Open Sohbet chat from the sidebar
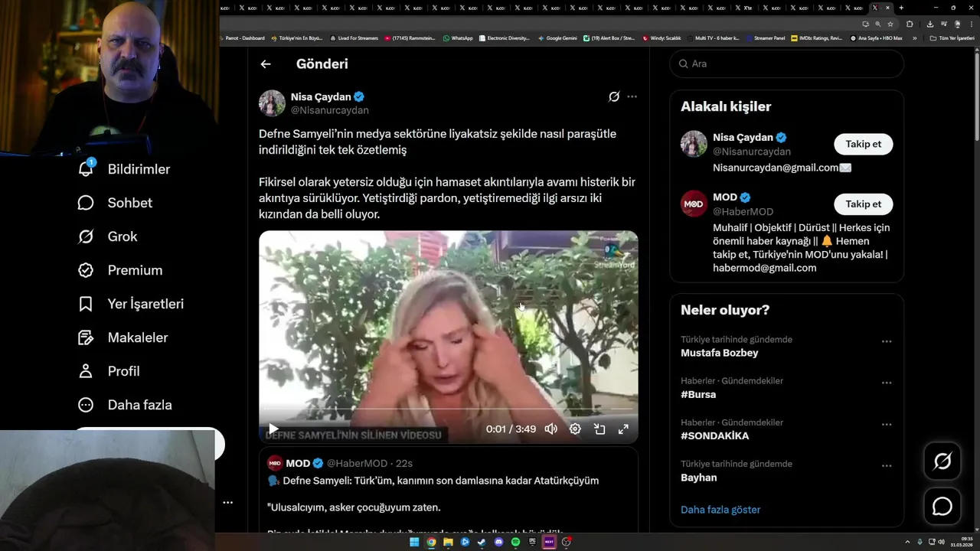The image size is (980, 551). tap(115, 203)
